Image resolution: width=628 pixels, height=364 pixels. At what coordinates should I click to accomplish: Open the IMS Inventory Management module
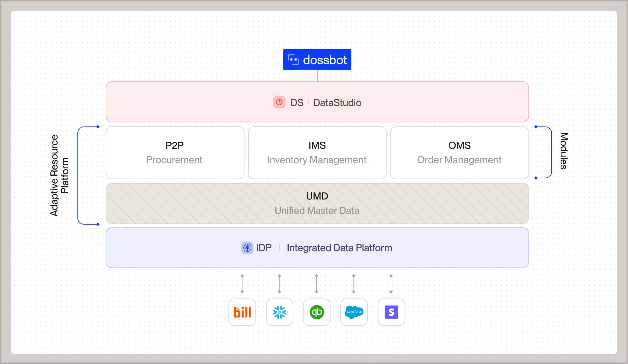317,153
